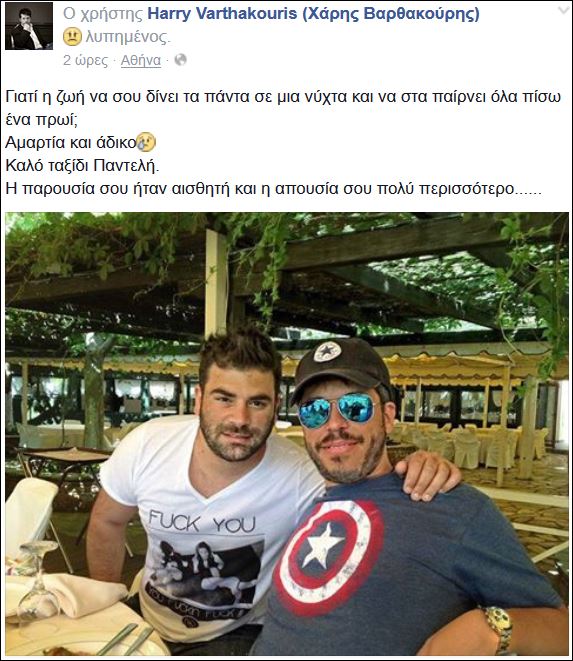
Task: Click the star logo on the black cap
Action: 327,352
